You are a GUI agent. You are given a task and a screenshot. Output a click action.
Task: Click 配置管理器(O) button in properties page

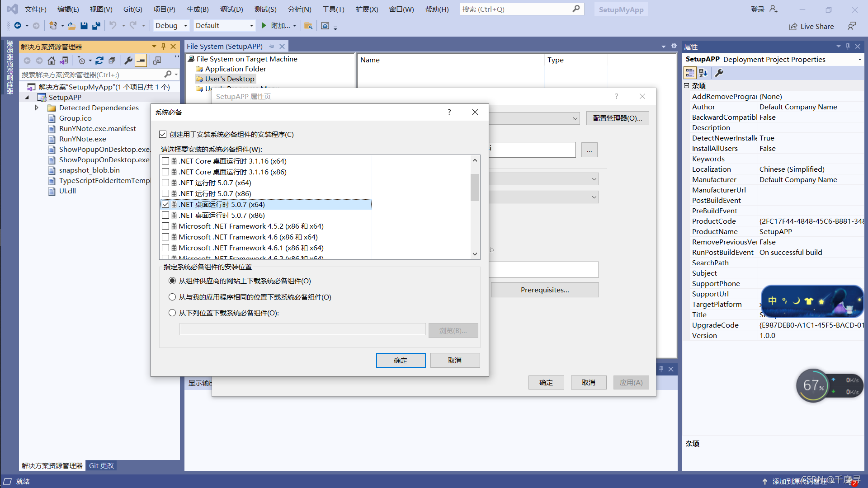pyautogui.click(x=617, y=118)
